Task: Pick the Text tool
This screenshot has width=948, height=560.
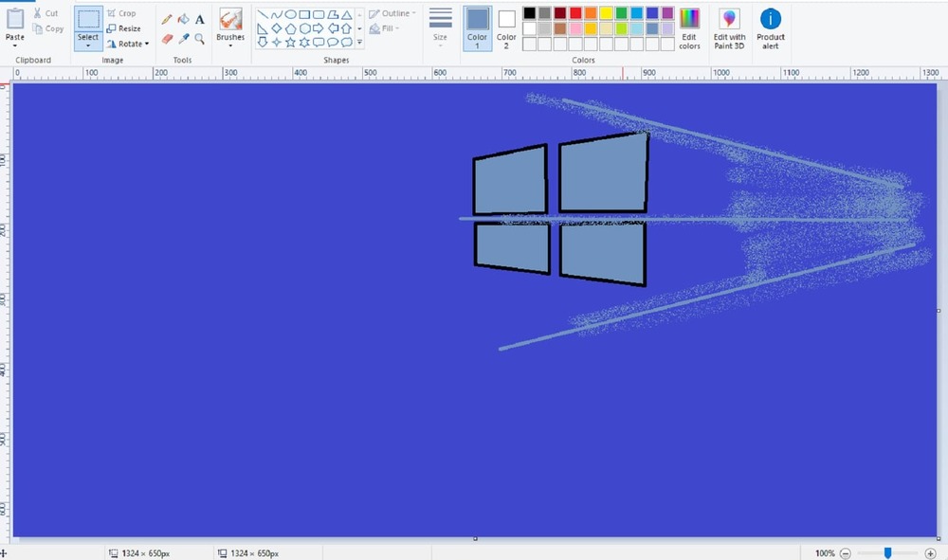Action: pos(200,19)
